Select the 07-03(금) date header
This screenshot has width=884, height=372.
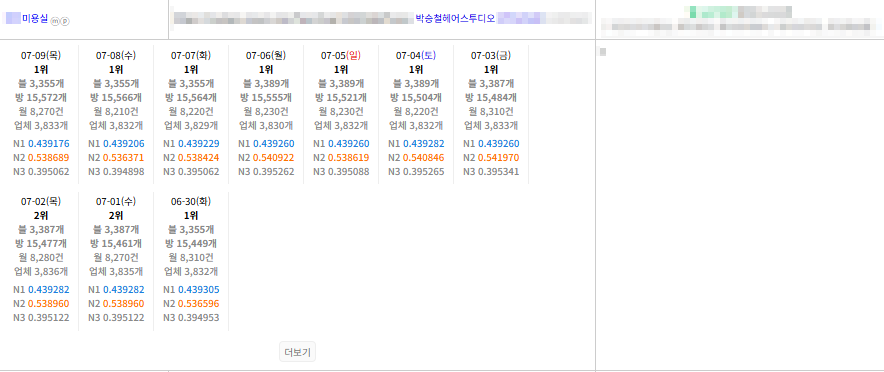pos(490,55)
